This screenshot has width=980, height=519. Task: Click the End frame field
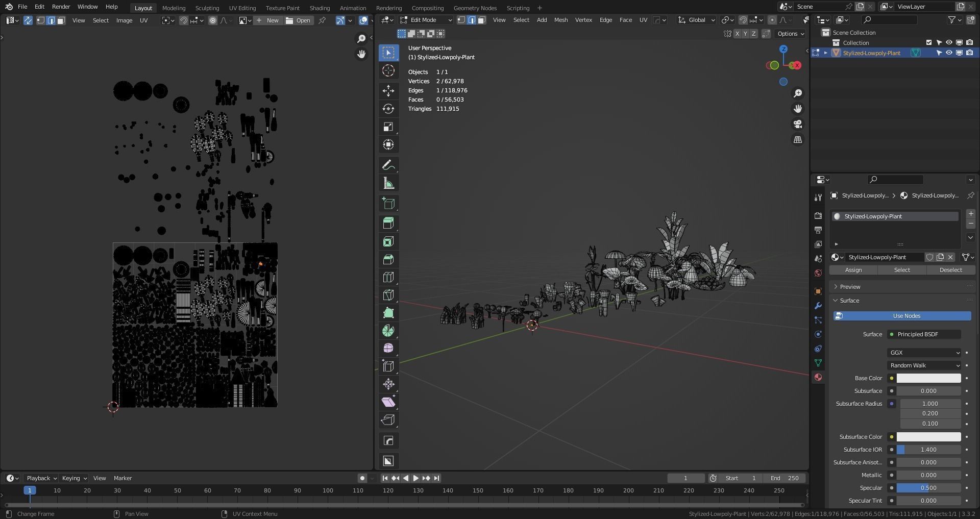tap(785, 478)
